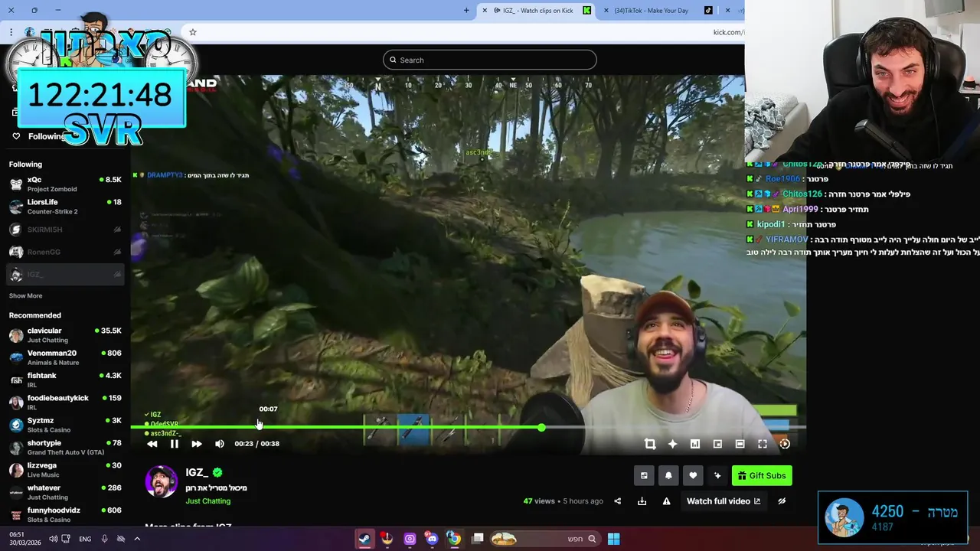Open LiorsLife channel in sidebar
Viewport: 980px width, 551px height.
point(65,207)
